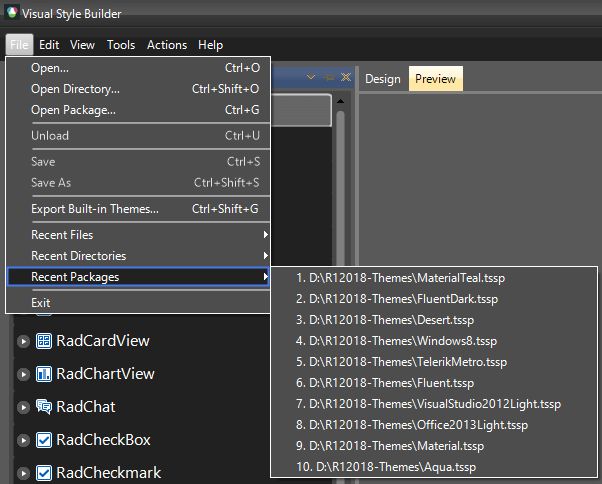The height and width of the screenshot is (484, 602).
Task: Expand the RadCheckBox tree node
Action: (23, 440)
